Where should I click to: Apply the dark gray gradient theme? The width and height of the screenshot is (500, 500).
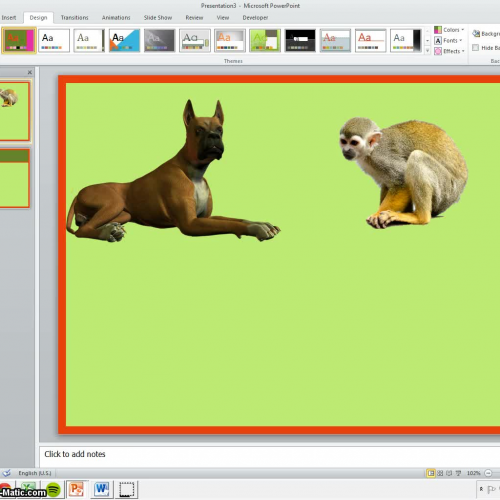[x=159, y=40]
